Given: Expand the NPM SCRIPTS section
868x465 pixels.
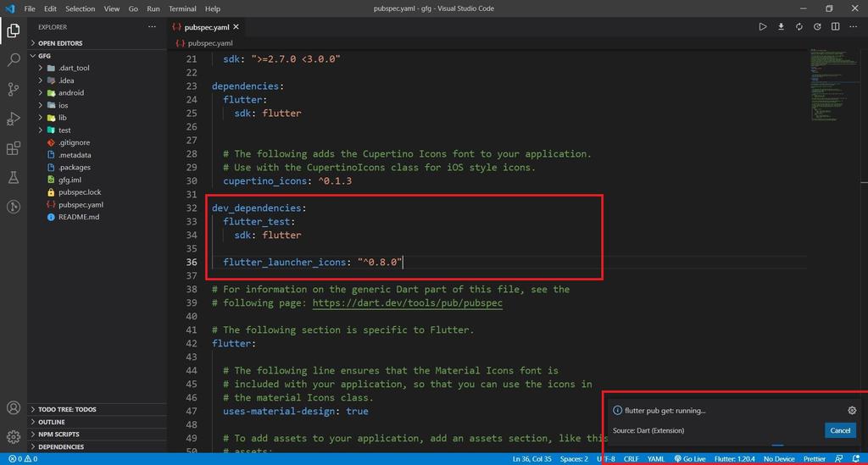Looking at the screenshot, I should click(97, 434).
